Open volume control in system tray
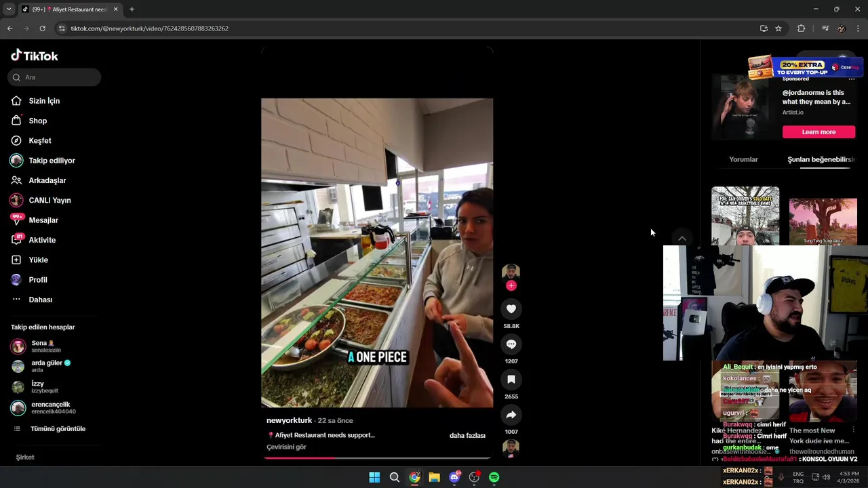868x488 pixels. (x=826, y=477)
